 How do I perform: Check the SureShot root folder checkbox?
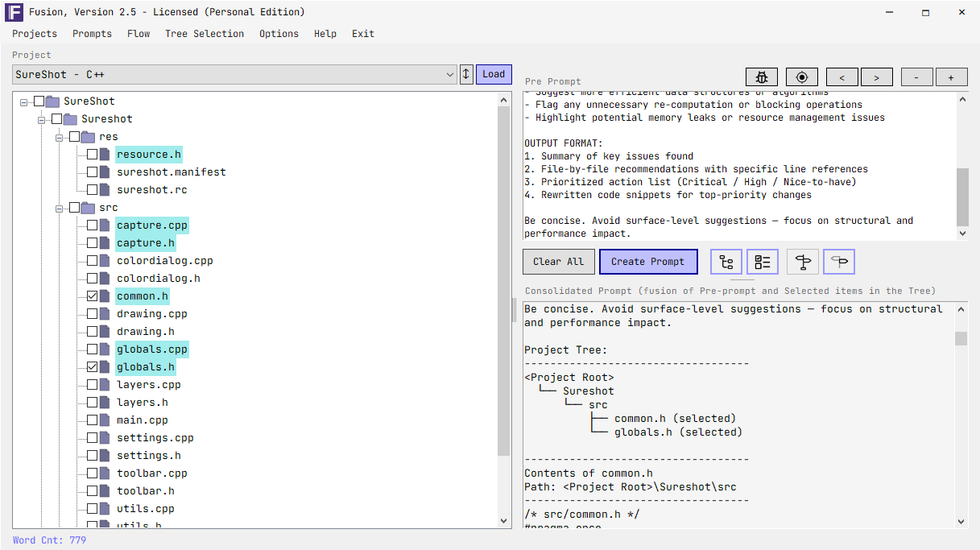[39, 101]
